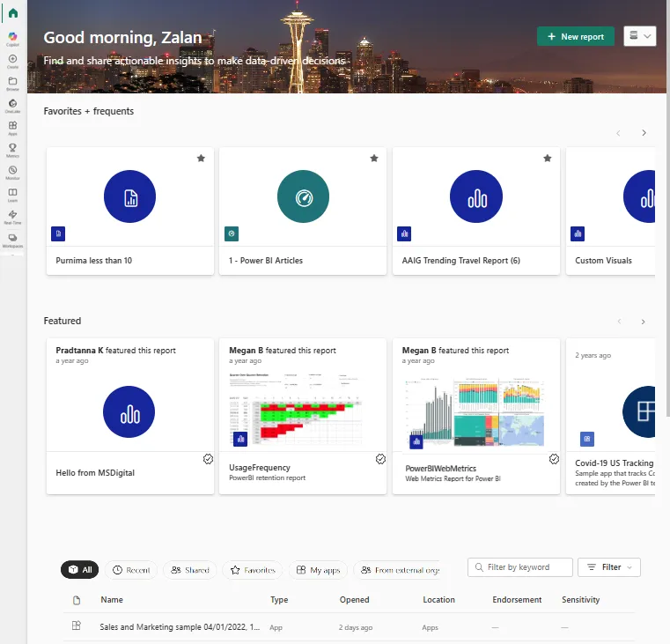The image size is (670, 644).
Task: Sort by Location column header
Action: (438, 600)
